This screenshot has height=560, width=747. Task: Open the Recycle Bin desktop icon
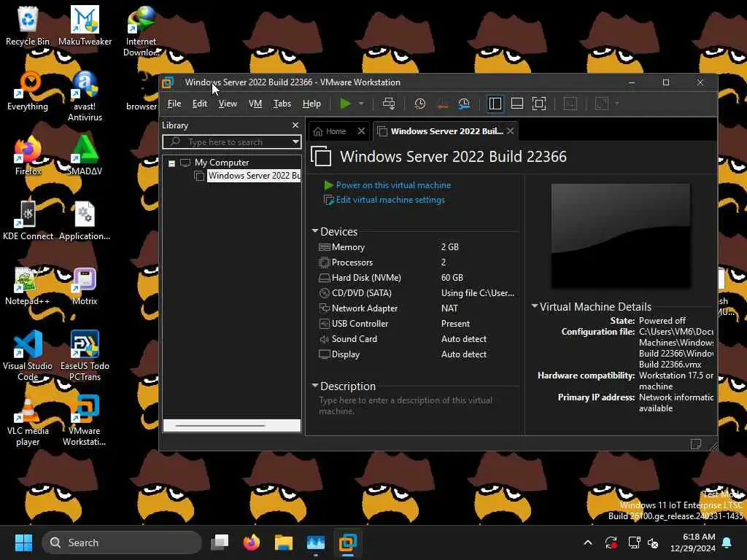(28, 26)
